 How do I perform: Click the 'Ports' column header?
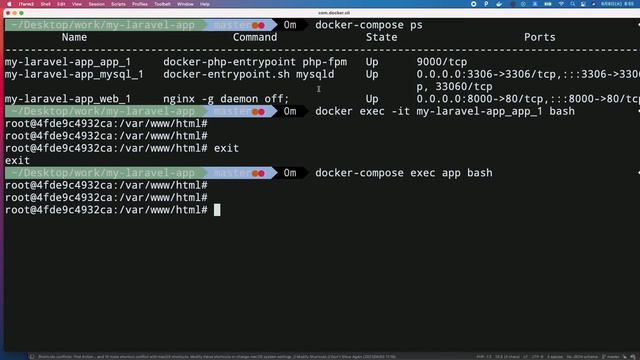click(x=540, y=37)
